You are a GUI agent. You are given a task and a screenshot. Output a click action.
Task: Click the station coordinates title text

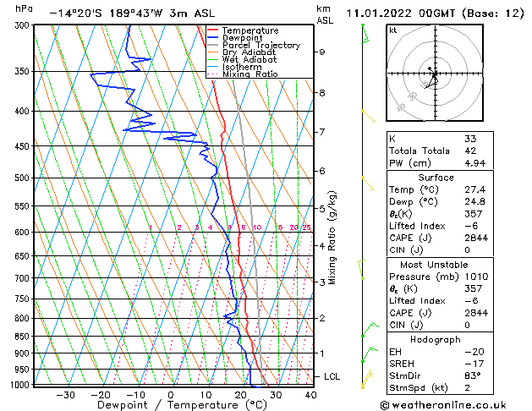(x=132, y=14)
